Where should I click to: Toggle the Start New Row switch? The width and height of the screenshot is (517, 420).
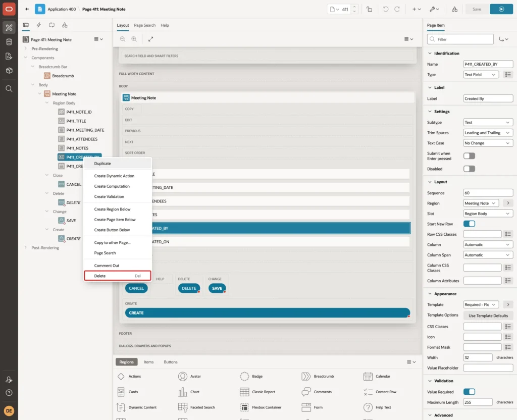tap(469, 224)
